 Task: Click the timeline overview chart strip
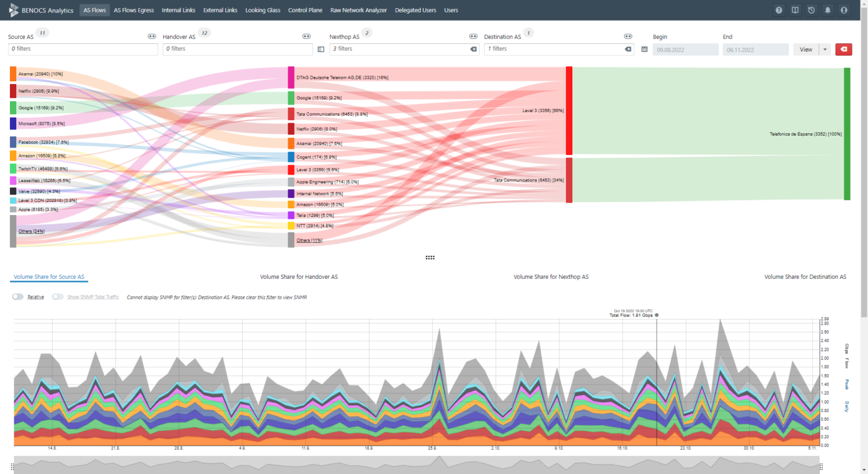point(416,465)
